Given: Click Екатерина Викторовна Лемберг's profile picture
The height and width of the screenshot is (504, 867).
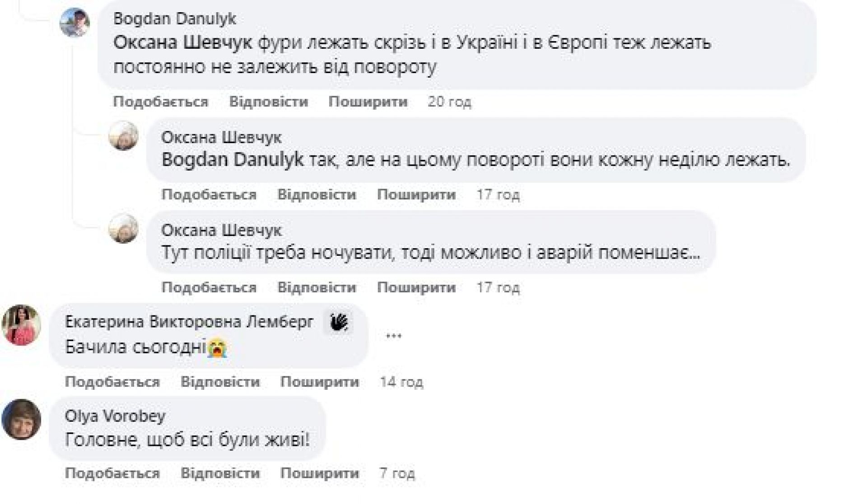Looking at the screenshot, I should coord(22,325).
